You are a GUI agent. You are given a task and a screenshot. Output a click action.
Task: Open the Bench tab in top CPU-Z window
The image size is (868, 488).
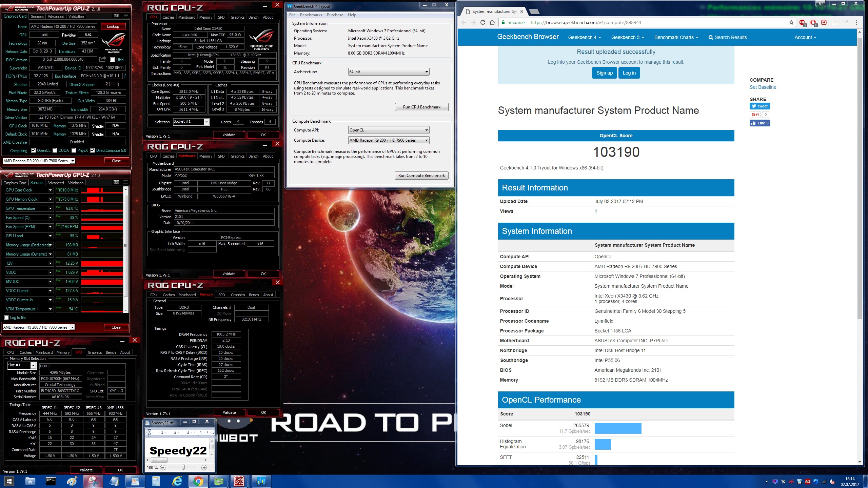pyautogui.click(x=253, y=17)
